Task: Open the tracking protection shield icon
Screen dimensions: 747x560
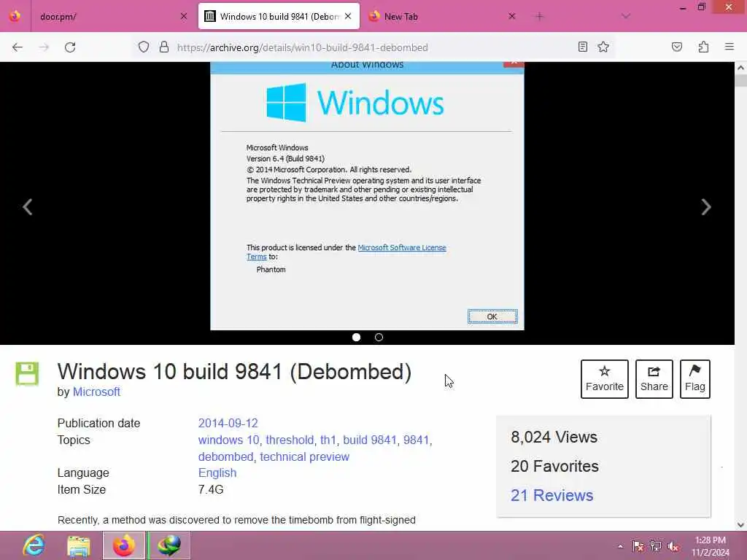Action: pos(144,47)
